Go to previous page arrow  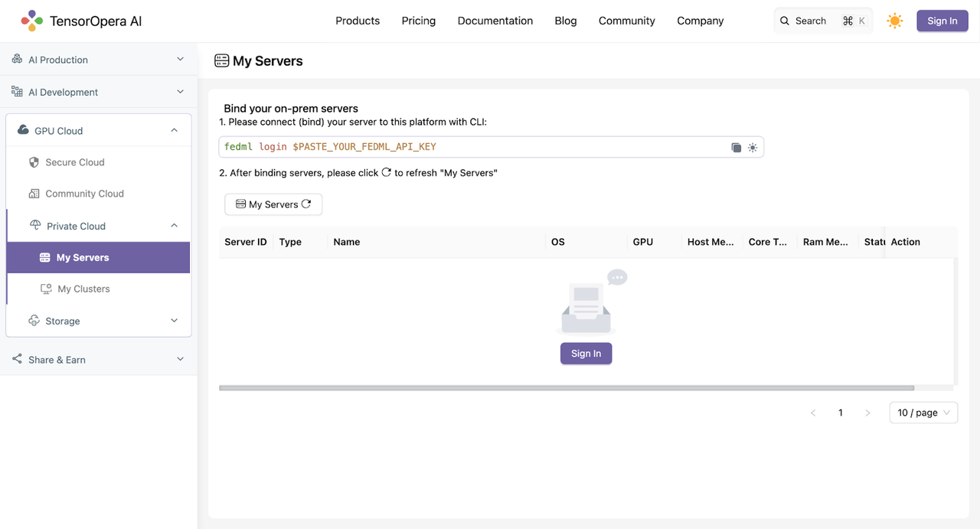pos(813,413)
